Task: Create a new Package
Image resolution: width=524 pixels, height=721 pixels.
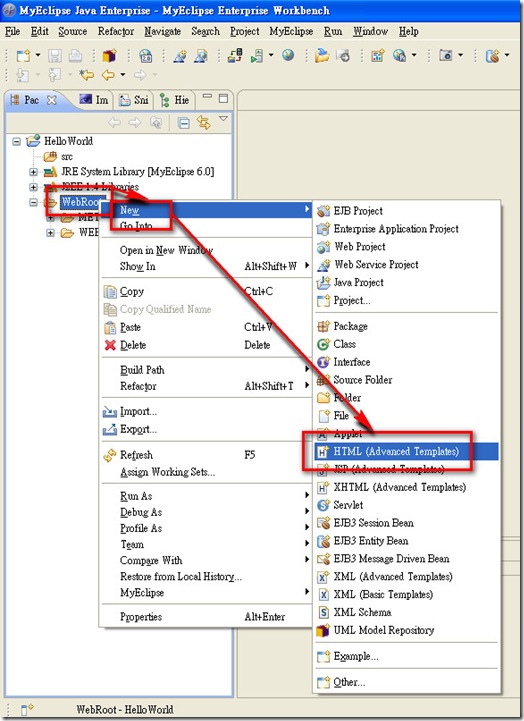Action: 406,326
